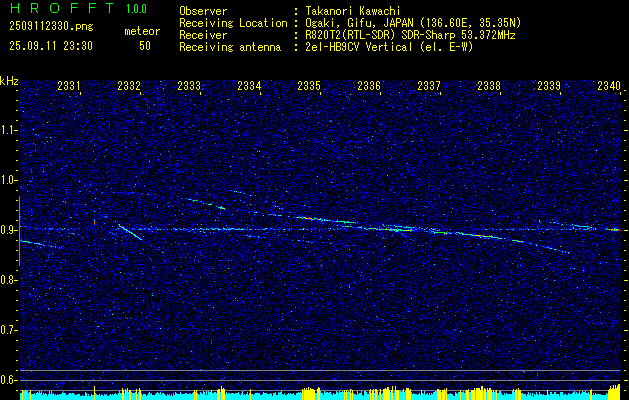Click the 0.6 kHz axis label
Viewport: 629px width, 400px height.
click(x=8, y=380)
